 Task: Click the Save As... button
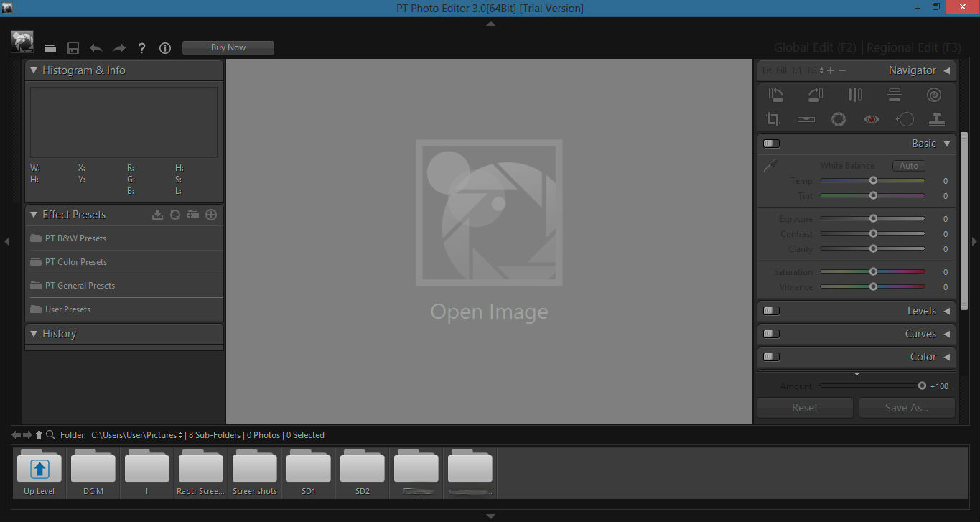coord(907,408)
